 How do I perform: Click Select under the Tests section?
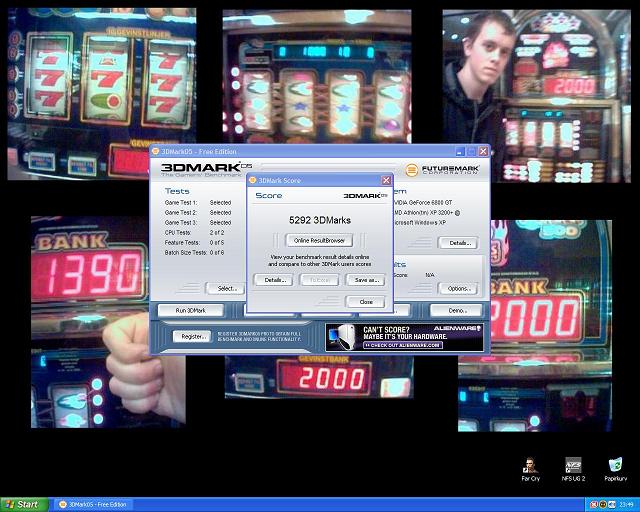pyautogui.click(x=226, y=289)
